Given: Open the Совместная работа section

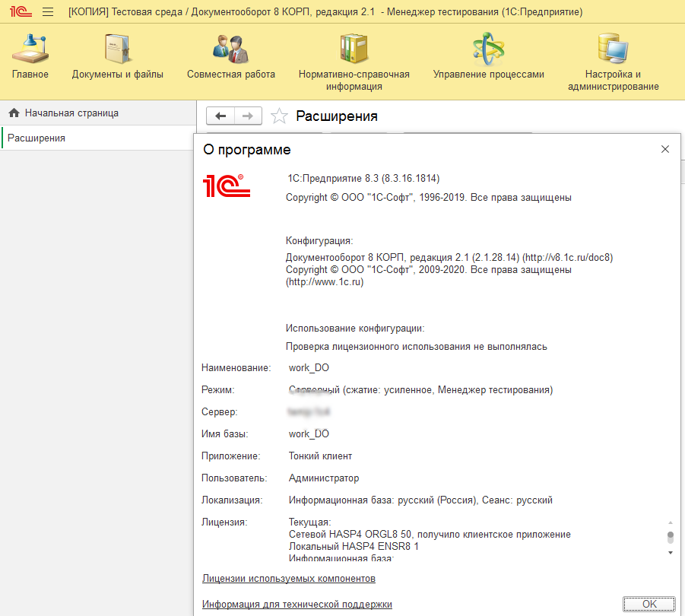Looking at the screenshot, I should (231, 56).
